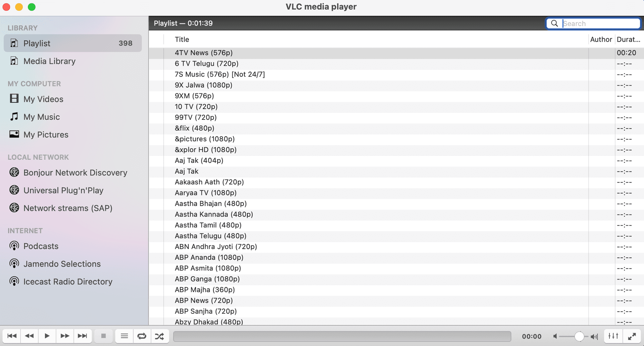Select Network streams (SAP)
644x346 pixels.
pyautogui.click(x=73, y=208)
